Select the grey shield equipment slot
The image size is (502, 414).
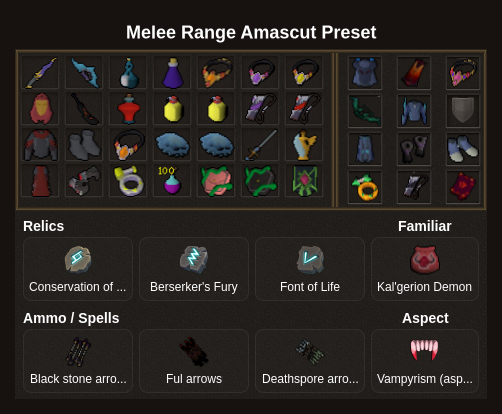463,111
